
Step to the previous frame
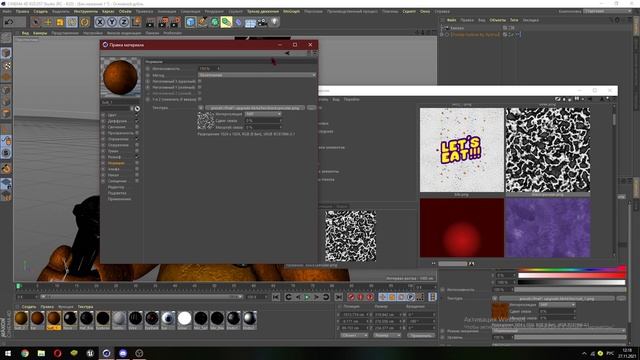pyautogui.click(x=298, y=297)
